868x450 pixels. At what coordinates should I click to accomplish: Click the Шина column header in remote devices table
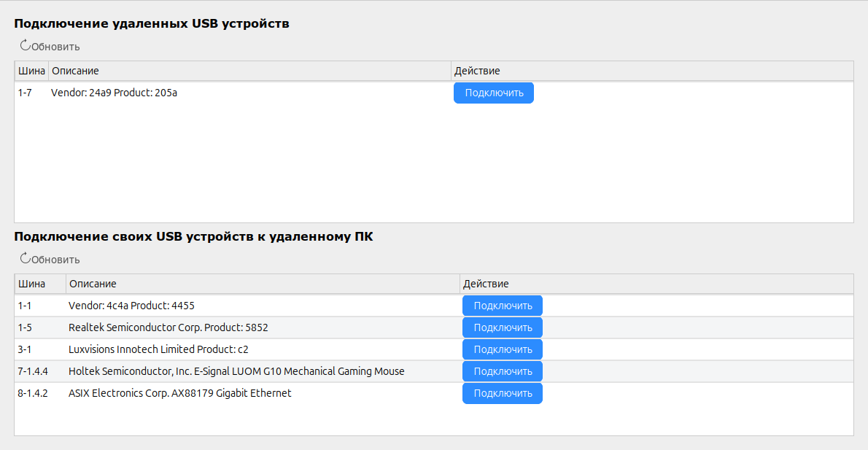(31, 71)
